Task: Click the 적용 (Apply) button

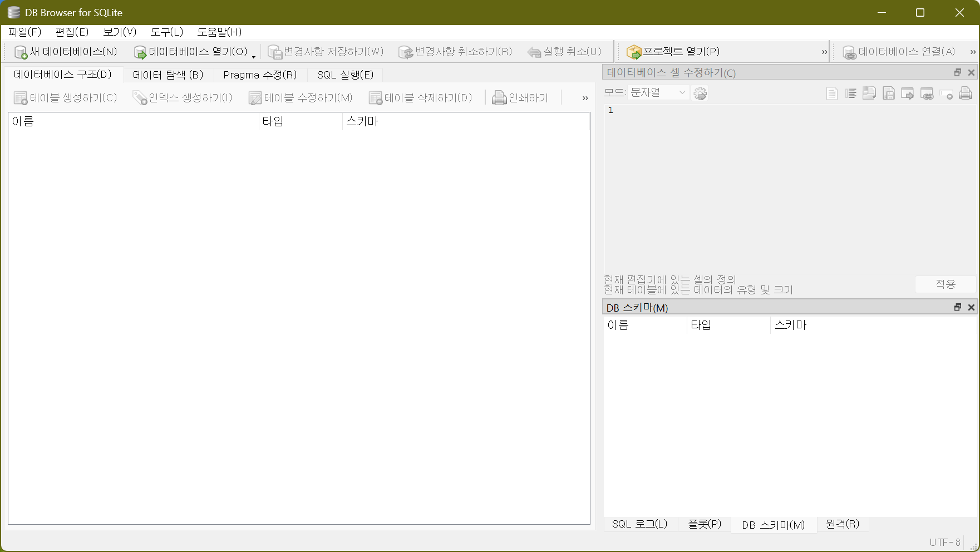Action: (x=945, y=284)
